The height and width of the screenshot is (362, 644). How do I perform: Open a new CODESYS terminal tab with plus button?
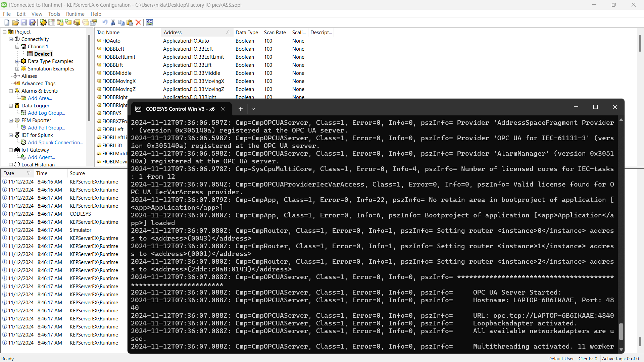click(240, 109)
